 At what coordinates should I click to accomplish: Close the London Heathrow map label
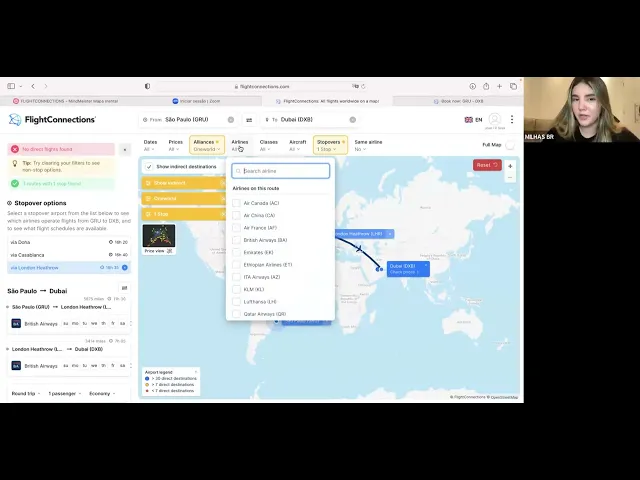(390, 234)
